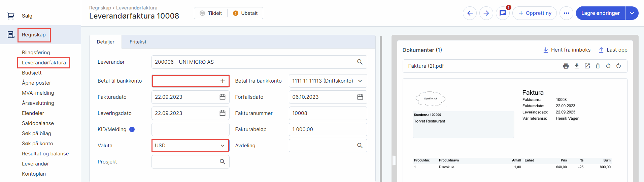Image resolution: width=644 pixels, height=182 pixels.
Task: Add a bank account with plus icon
Action: pyautogui.click(x=223, y=81)
